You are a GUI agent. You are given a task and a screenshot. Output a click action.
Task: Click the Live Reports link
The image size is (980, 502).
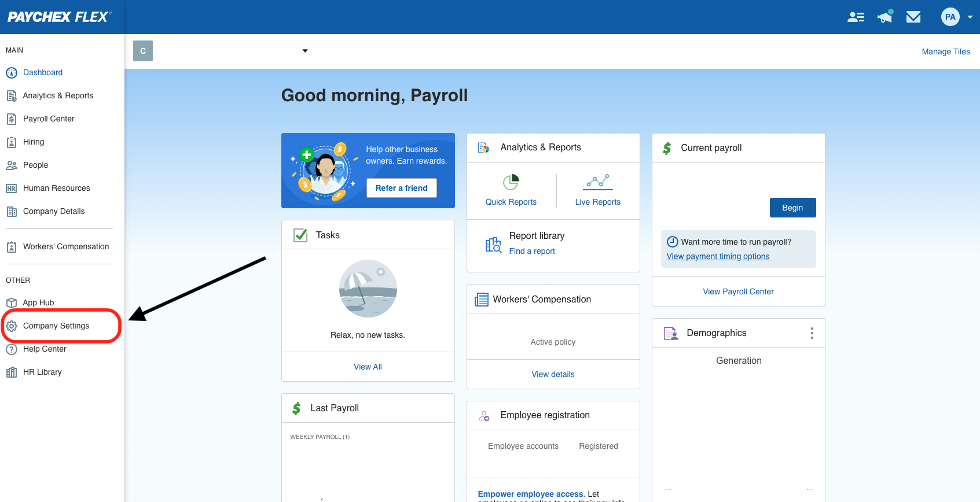pos(597,202)
